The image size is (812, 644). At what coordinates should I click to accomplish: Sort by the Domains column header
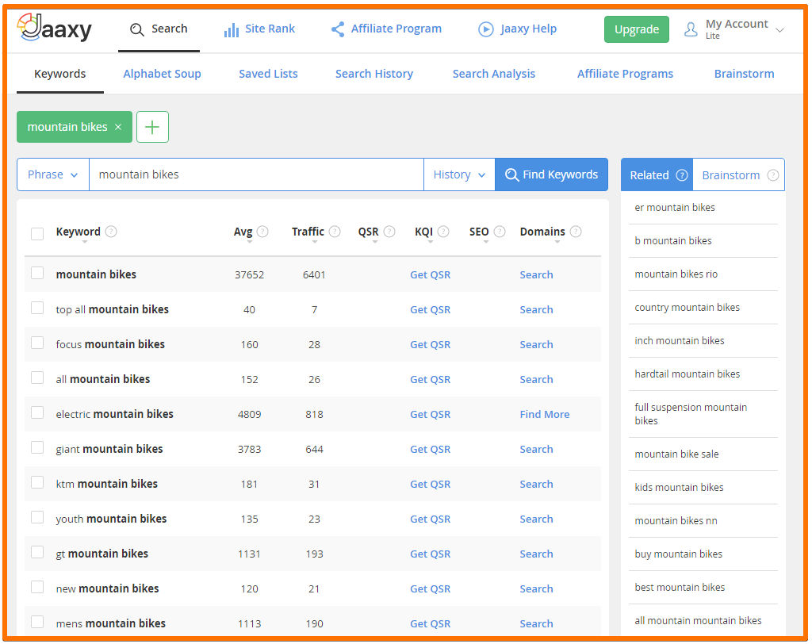pos(542,232)
